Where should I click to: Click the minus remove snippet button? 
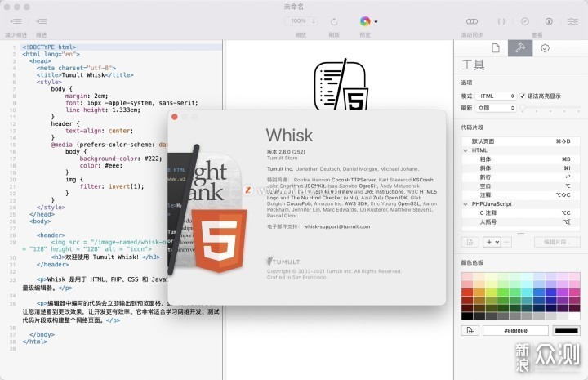(x=506, y=242)
